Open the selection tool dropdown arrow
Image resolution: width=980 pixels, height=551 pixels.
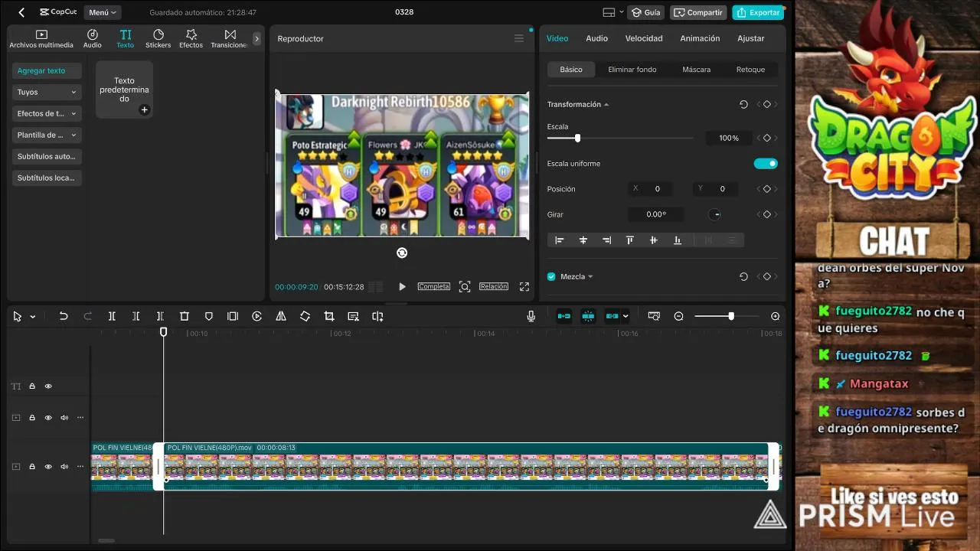tap(32, 317)
